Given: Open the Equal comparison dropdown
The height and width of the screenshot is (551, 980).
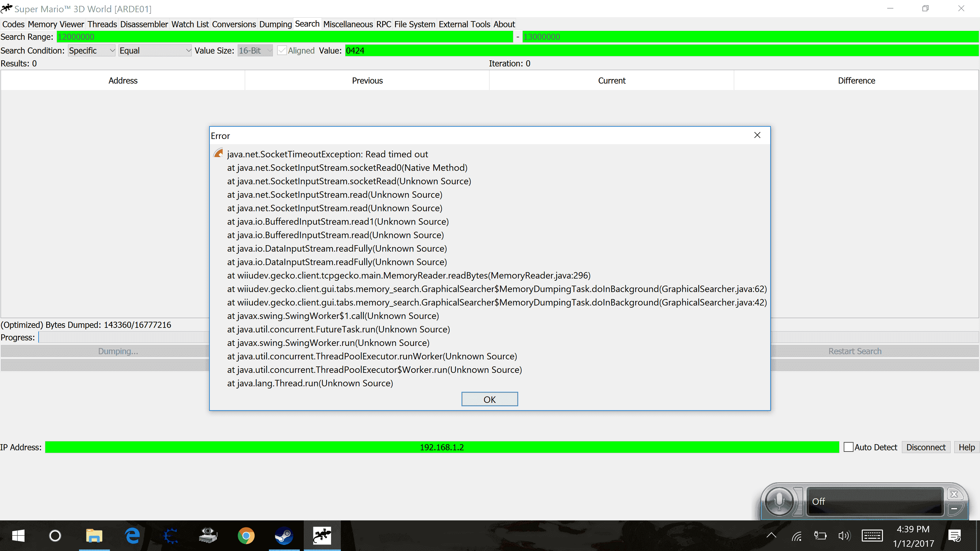Looking at the screenshot, I should coord(155,51).
